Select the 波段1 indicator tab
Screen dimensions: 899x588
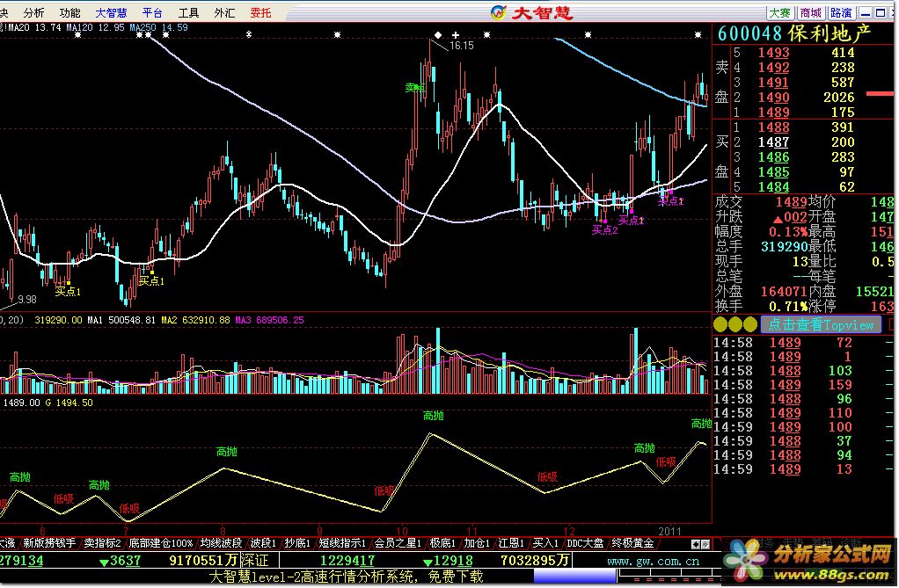click(263, 542)
